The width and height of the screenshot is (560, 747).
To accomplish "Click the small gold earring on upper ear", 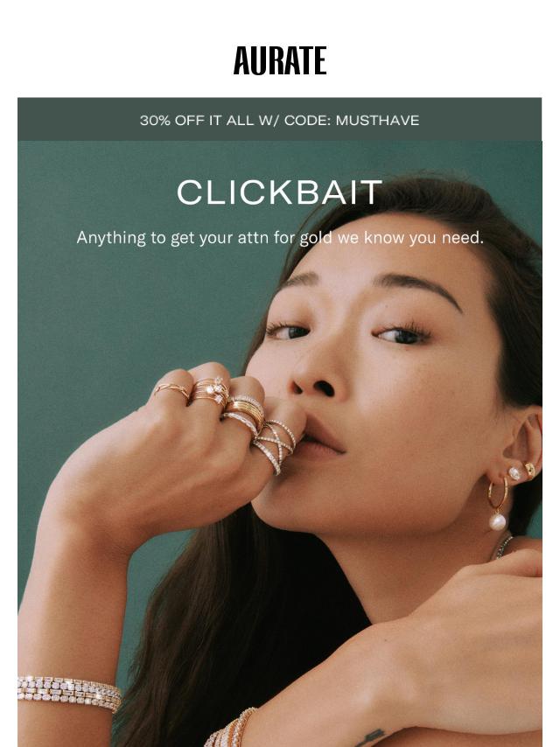I will (530, 469).
